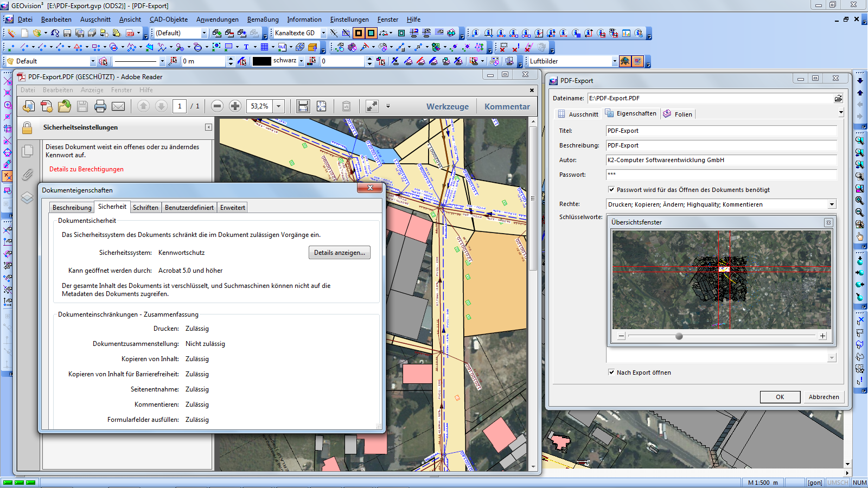The image size is (868, 488).
Task: Open Kommentar pane in Adobe Reader
Action: coord(507,106)
